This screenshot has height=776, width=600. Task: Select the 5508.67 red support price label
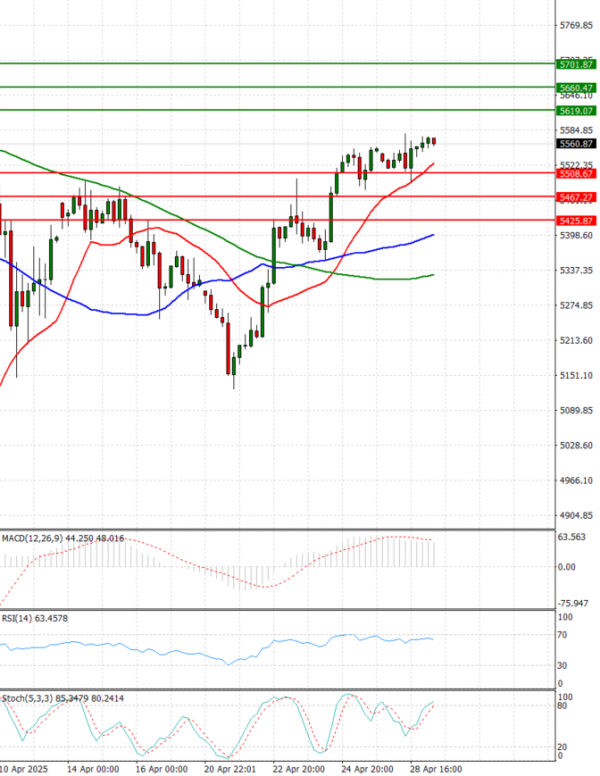(579, 174)
